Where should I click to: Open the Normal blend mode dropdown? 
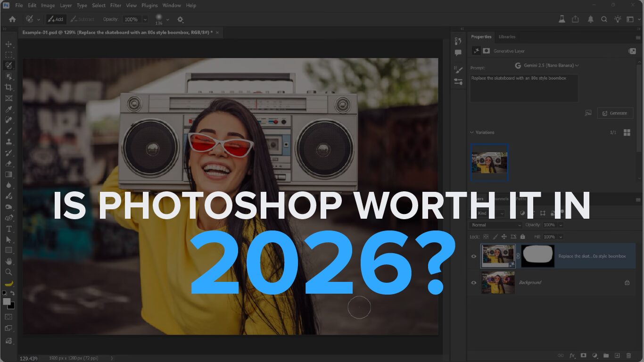495,225
